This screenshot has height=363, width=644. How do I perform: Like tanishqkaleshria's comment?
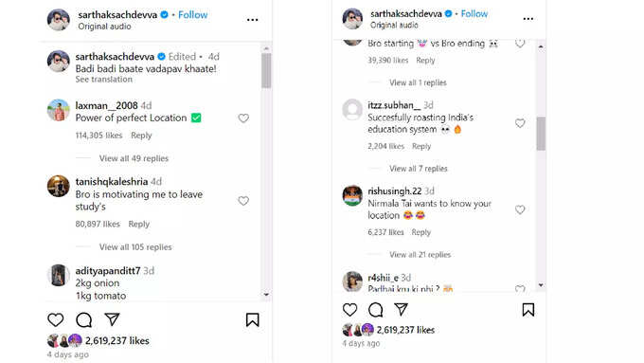243,201
